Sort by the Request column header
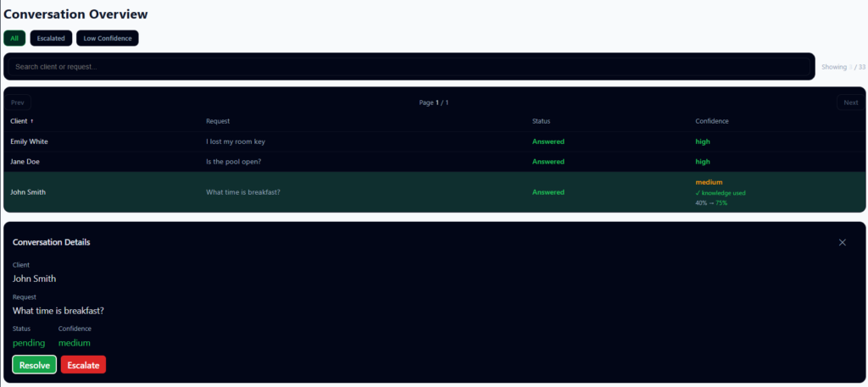Image resolution: width=868 pixels, height=387 pixels. pyautogui.click(x=218, y=121)
